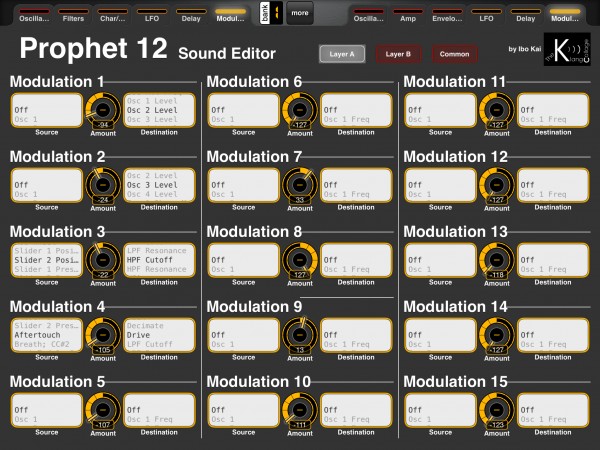Click Modulation 7 Amount knob

(x=300, y=185)
